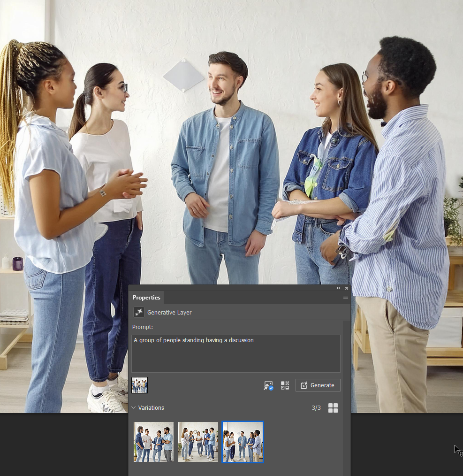This screenshot has height=476, width=463.
Task: Collapse the Variations section
Action: pos(133,408)
